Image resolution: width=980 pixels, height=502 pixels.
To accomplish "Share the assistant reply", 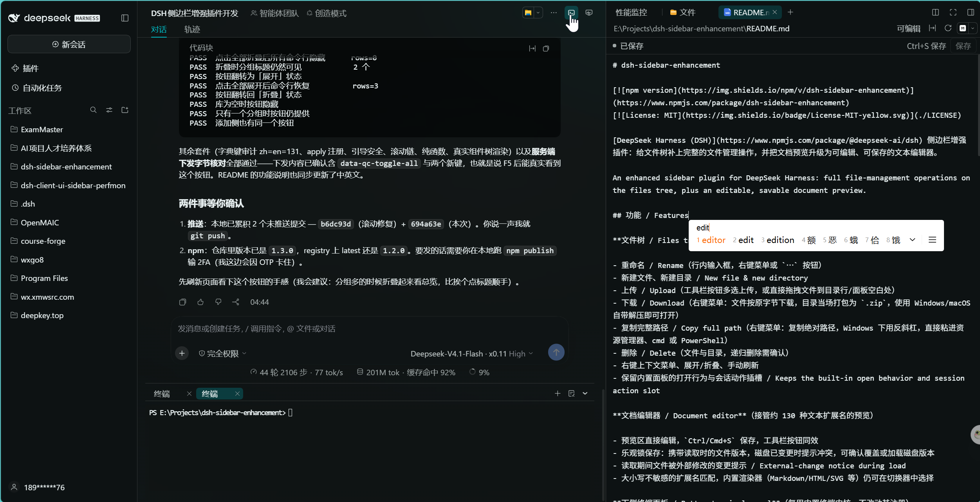I will click(x=236, y=302).
